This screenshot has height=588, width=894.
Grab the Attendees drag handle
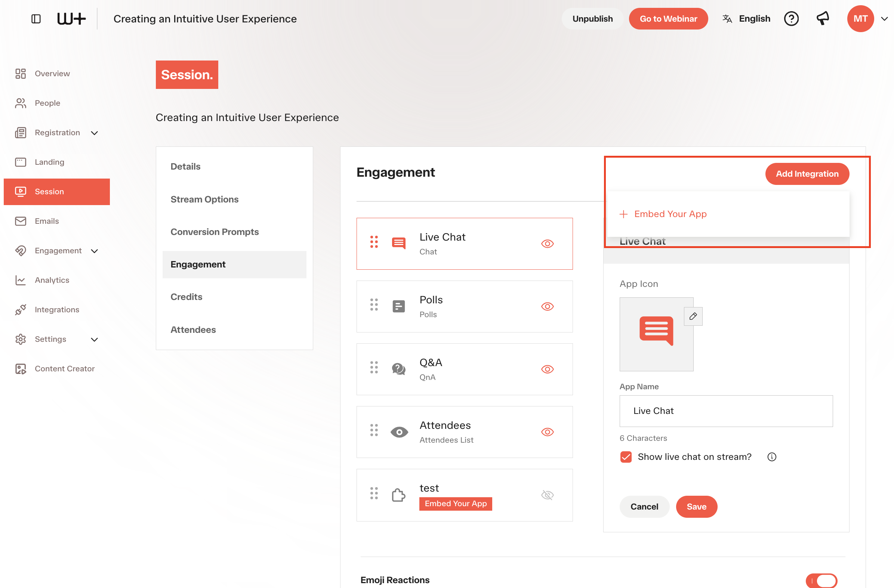point(374,430)
